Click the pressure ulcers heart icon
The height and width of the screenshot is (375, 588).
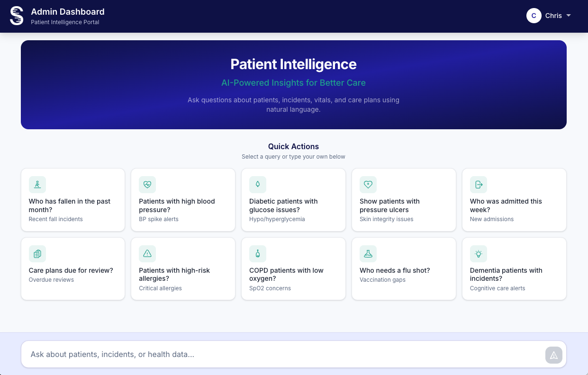point(368,185)
